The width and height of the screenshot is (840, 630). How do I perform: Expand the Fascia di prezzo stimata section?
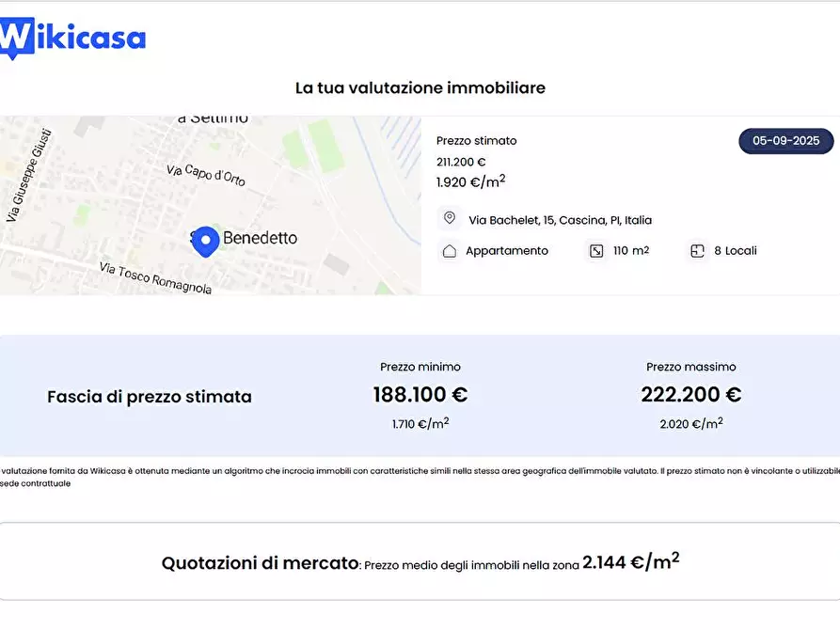pyautogui.click(x=149, y=396)
